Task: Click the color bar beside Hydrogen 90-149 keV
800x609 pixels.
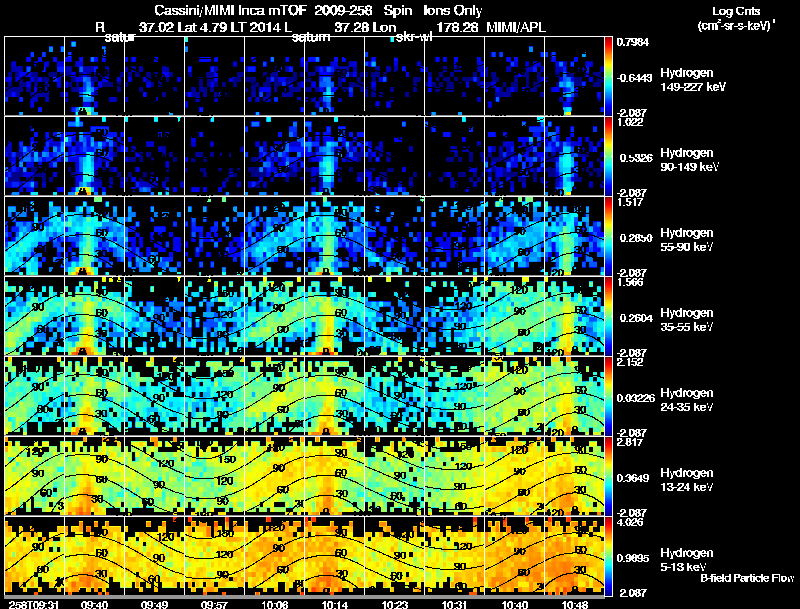Action: pyautogui.click(x=608, y=156)
